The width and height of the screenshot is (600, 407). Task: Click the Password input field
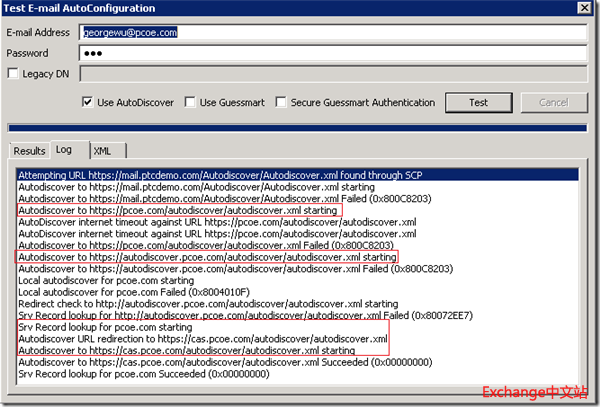point(333,52)
